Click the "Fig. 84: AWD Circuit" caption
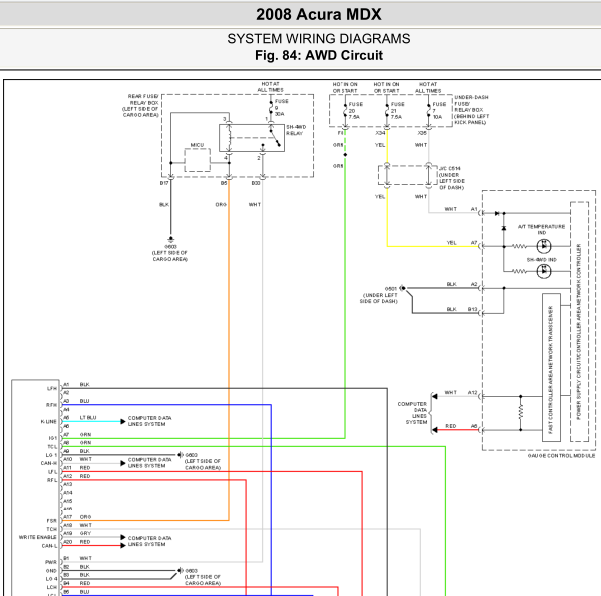 coord(319,55)
